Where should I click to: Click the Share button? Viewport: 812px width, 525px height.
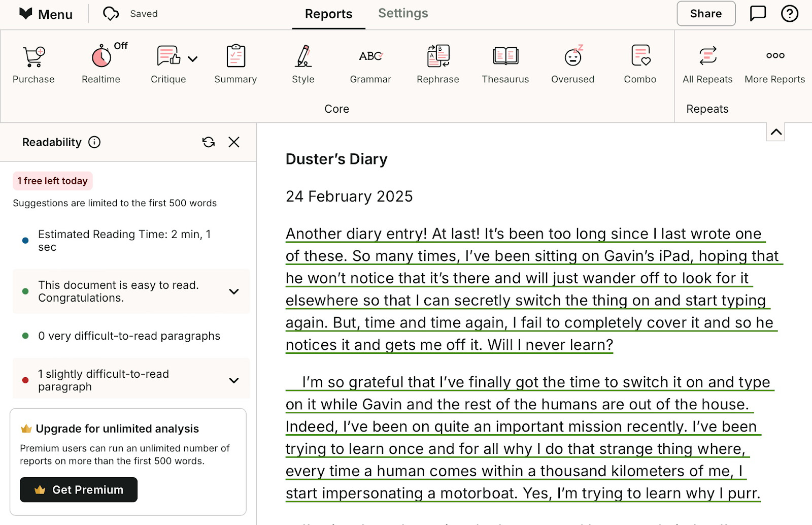705,14
